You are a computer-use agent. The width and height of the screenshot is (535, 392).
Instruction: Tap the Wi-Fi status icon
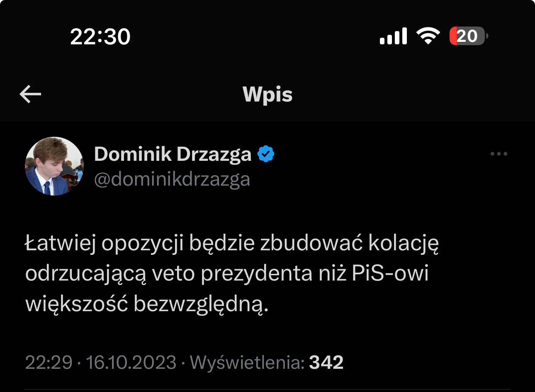(428, 36)
